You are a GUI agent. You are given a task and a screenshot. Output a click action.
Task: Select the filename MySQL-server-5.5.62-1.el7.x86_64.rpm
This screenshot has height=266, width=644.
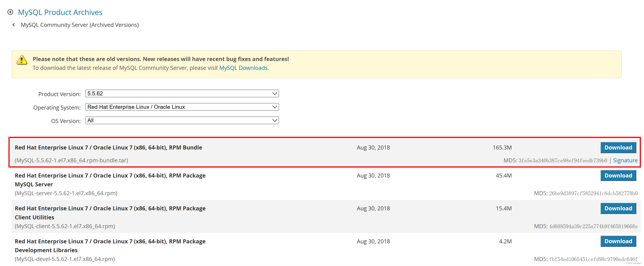pyautogui.click(x=66, y=193)
